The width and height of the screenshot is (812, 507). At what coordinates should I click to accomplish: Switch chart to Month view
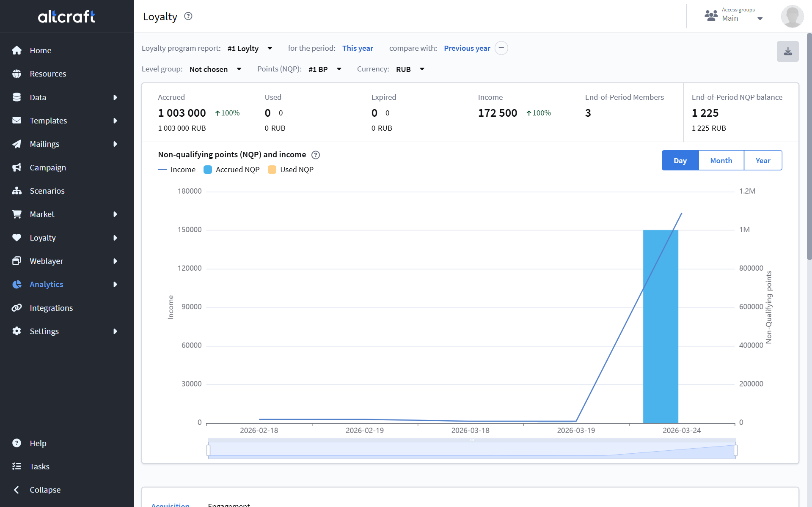721,161
